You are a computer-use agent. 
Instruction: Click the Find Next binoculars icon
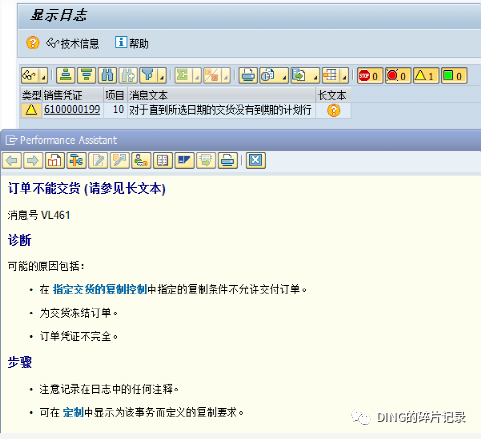128,75
